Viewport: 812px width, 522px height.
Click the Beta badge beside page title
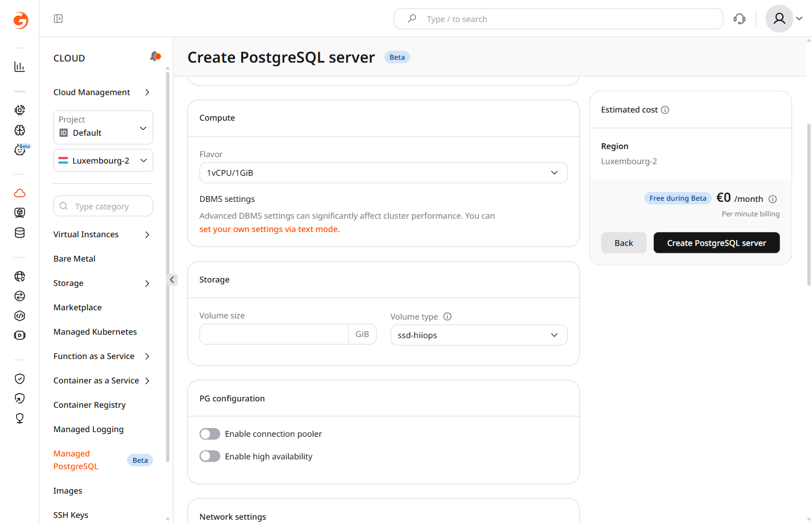[x=397, y=57]
